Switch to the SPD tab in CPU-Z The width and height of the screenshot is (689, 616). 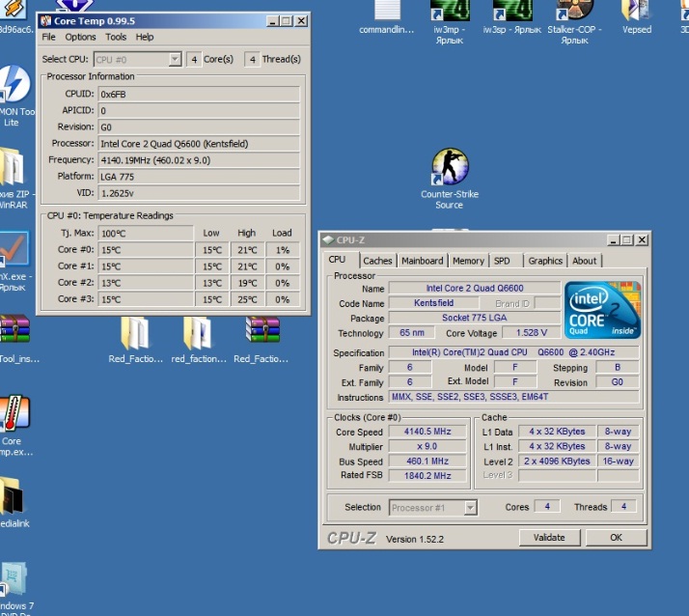502,261
